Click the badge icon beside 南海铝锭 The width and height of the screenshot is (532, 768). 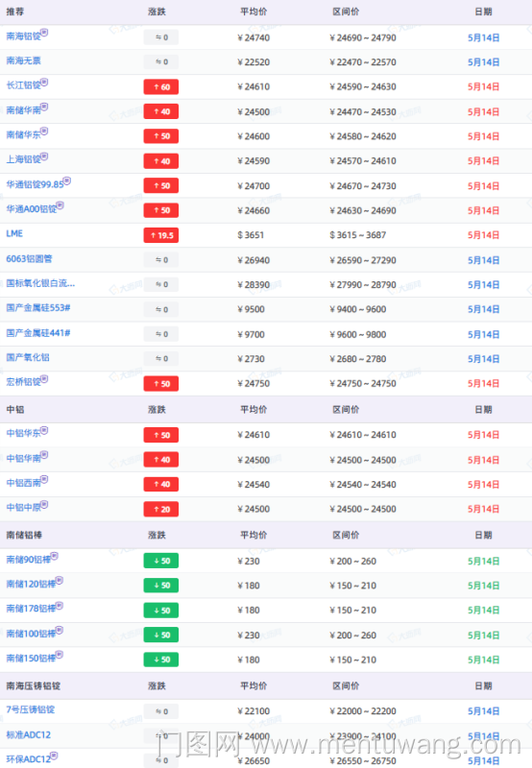(44, 33)
